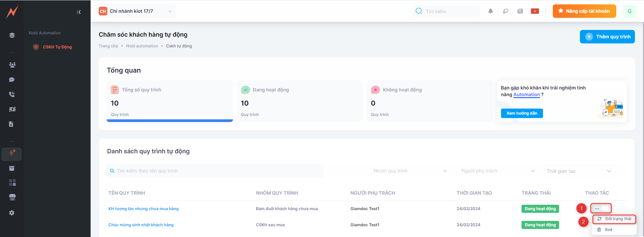Open the customers group icon in sidebar

tap(12, 65)
